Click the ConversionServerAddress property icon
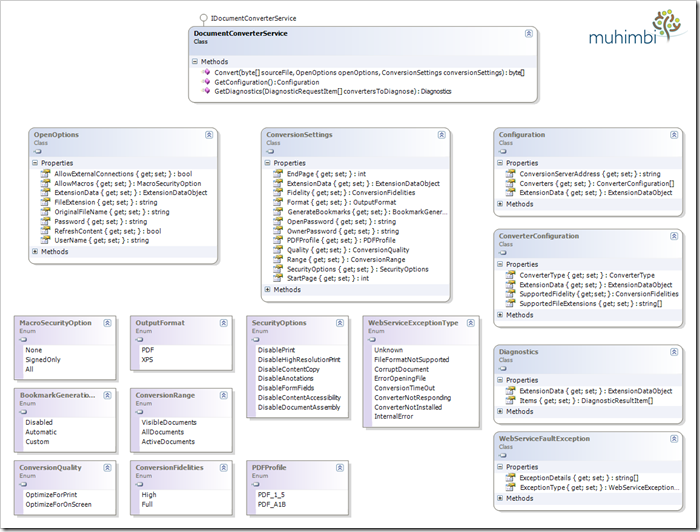Screen dimensions: 700x532 click(x=512, y=174)
